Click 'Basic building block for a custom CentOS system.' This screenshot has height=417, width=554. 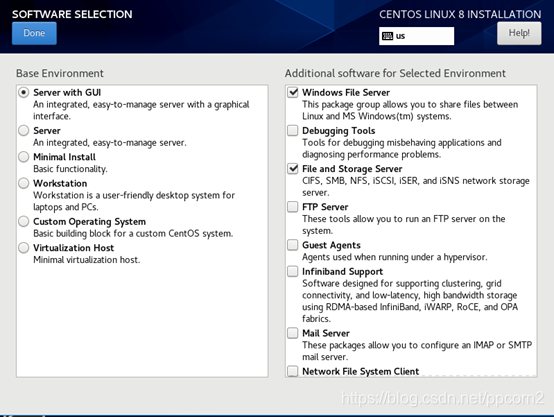133,234
